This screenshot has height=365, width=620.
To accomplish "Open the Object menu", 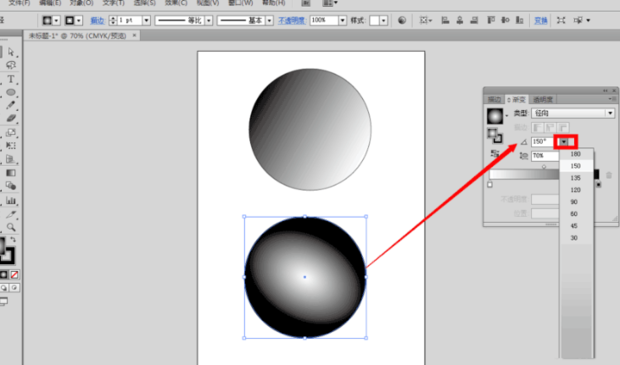I will pyautogui.click(x=81, y=3).
